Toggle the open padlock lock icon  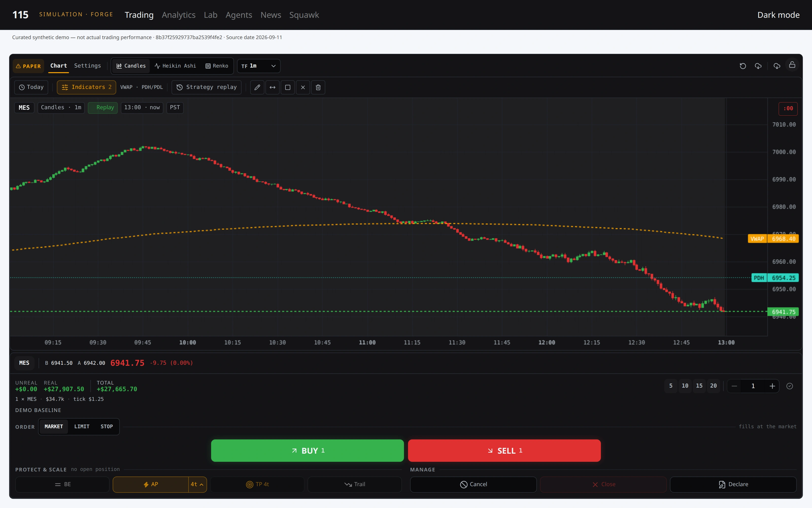(x=792, y=65)
